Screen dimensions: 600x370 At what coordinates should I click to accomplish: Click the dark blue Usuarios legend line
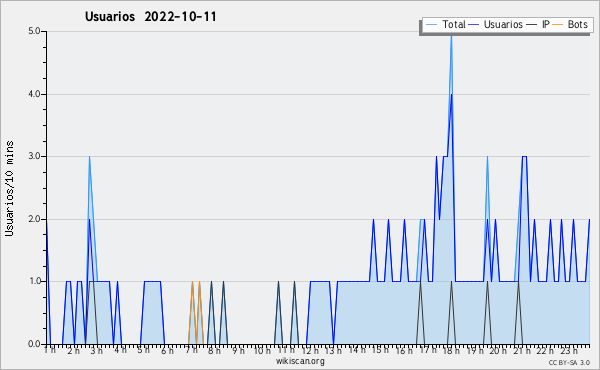click(x=474, y=25)
